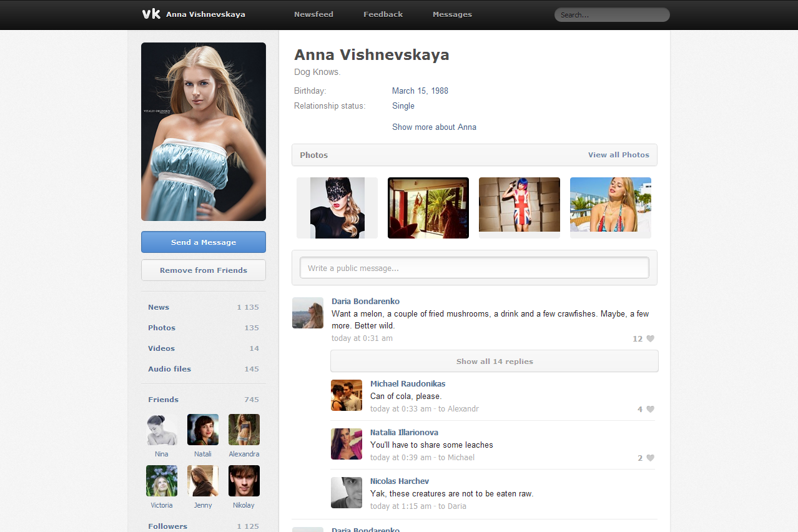Click the VK logo icon
Screen dimensions: 798x532
point(151,14)
